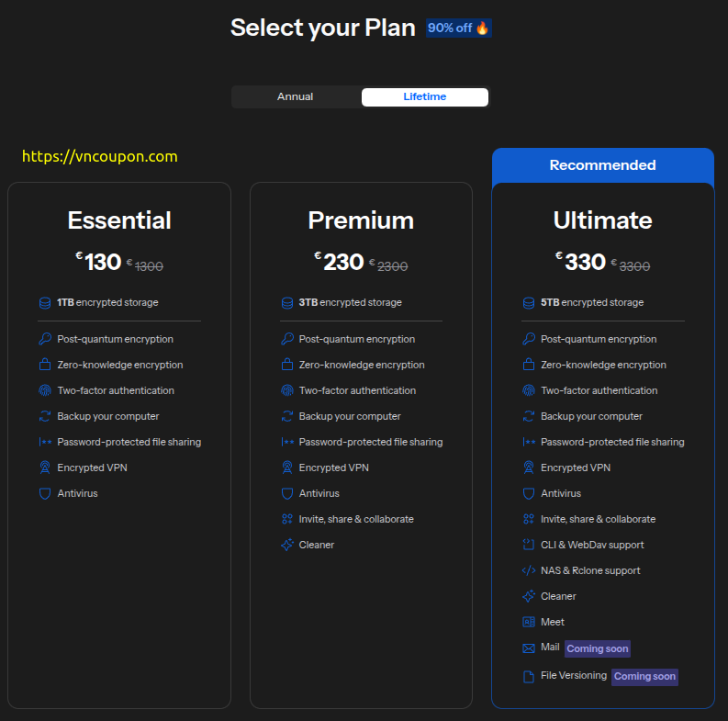Select the Ultimate plan heading
Viewport: 728px width, 721px height.
click(602, 220)
